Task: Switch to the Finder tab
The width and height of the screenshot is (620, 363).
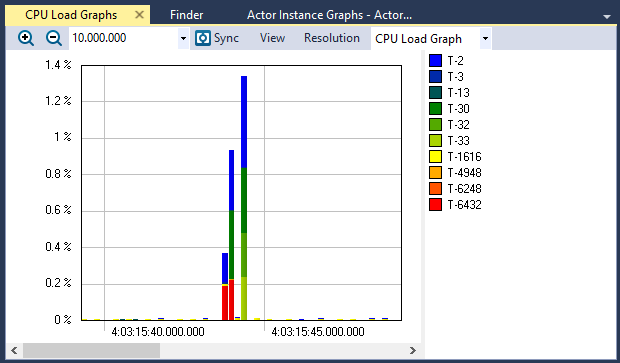Action: pos(186,15)
